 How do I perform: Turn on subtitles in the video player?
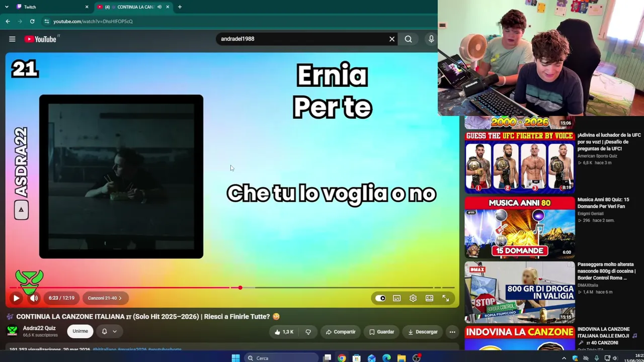point(396,298)
